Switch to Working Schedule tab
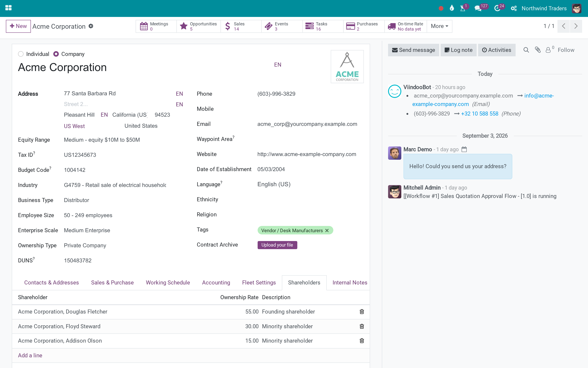The width and height of the screenshot is (588, 368). [168, 283]
